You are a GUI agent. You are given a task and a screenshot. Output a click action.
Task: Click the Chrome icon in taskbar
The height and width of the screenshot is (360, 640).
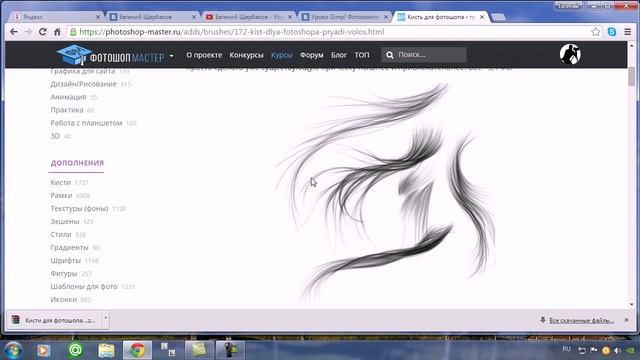pyautogui.click(x=137, y=350)
